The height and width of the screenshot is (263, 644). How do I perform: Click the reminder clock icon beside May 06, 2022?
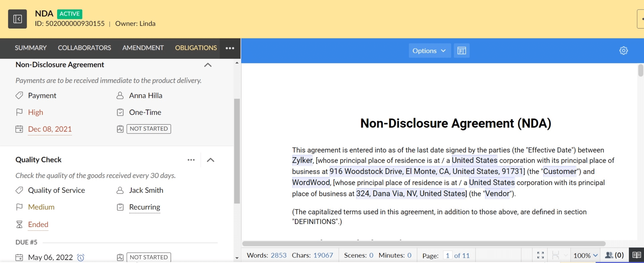(x=81, y=257)
